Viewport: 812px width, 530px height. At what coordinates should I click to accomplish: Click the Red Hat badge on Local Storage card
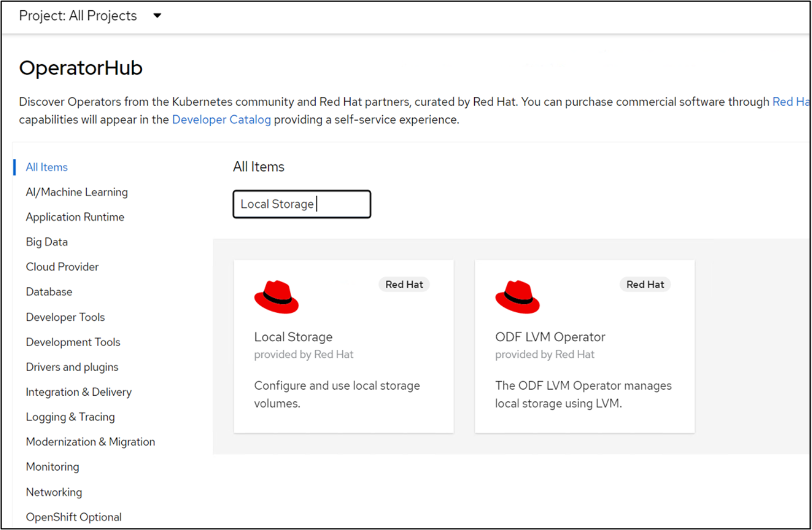coord(404,284)
